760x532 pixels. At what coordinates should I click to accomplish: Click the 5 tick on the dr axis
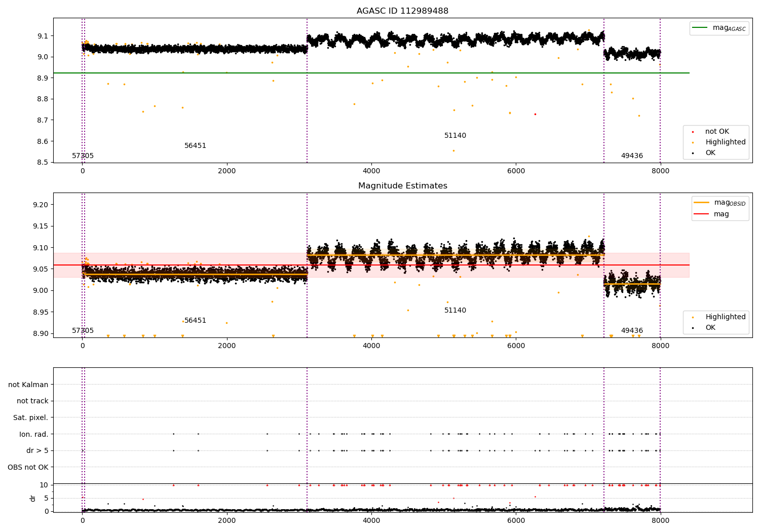46,498
